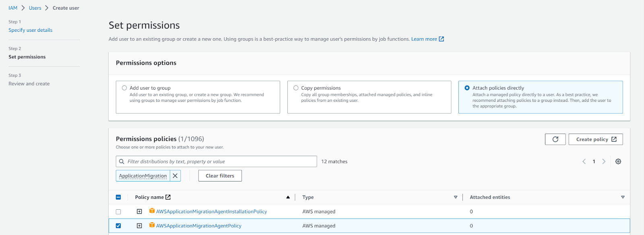This screenshot has width=644, height=235.
Task: Click the Clear filters button
Action: 220,176
